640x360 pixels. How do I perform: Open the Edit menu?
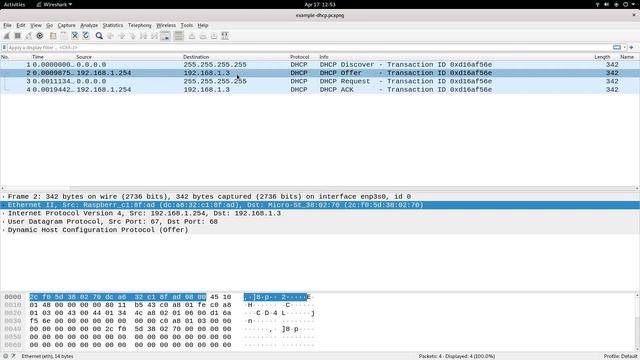tap(21, 25)
